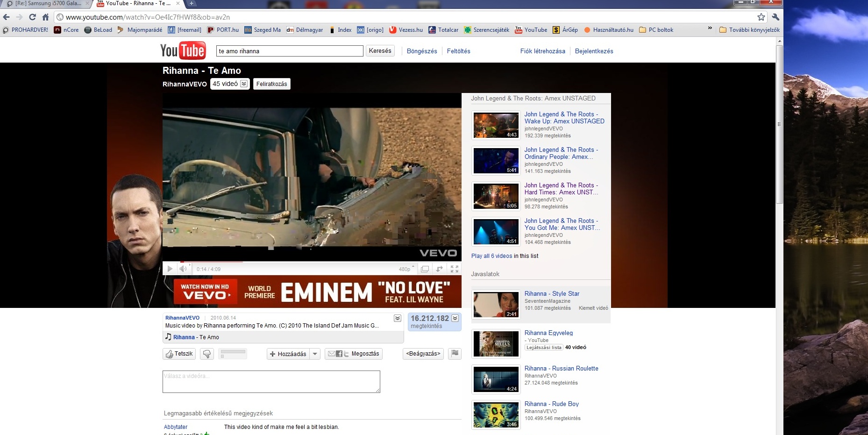Play the Rihanna Te Amo video
868x435 pixels.
pyautogui.click(x=170, y=269)
